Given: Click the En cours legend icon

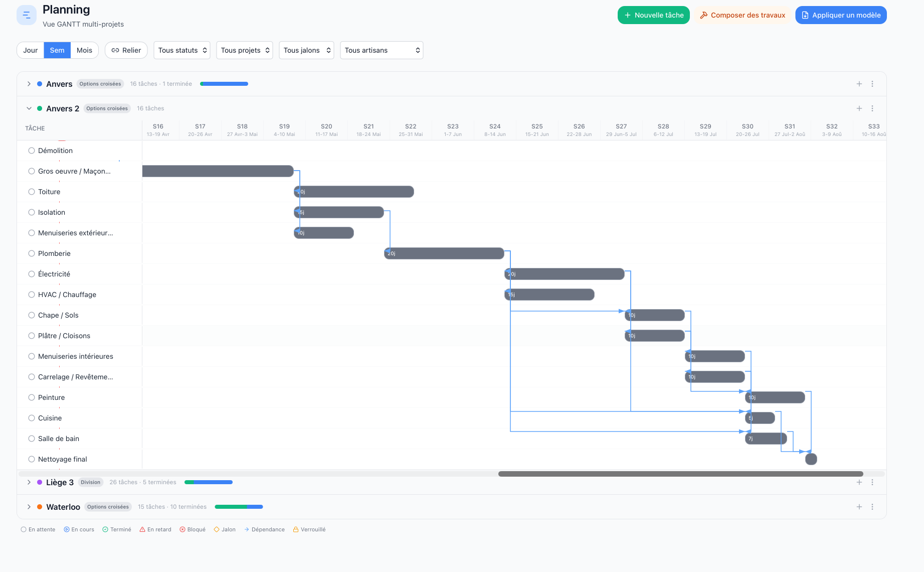Looking at the screenshot, I should click(67, 529).
